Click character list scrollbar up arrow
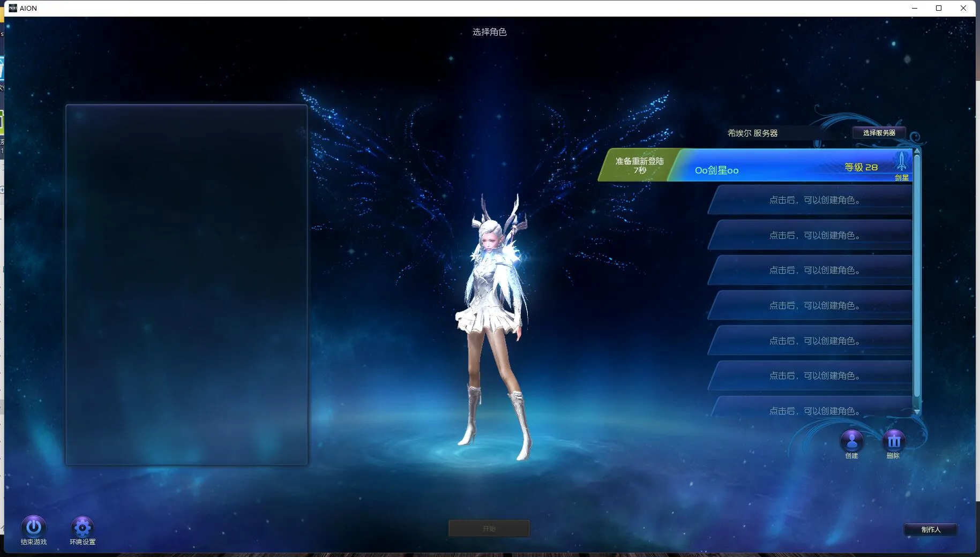Image resolution: width=980 pixels, height=557 pixels. point(917,151)
